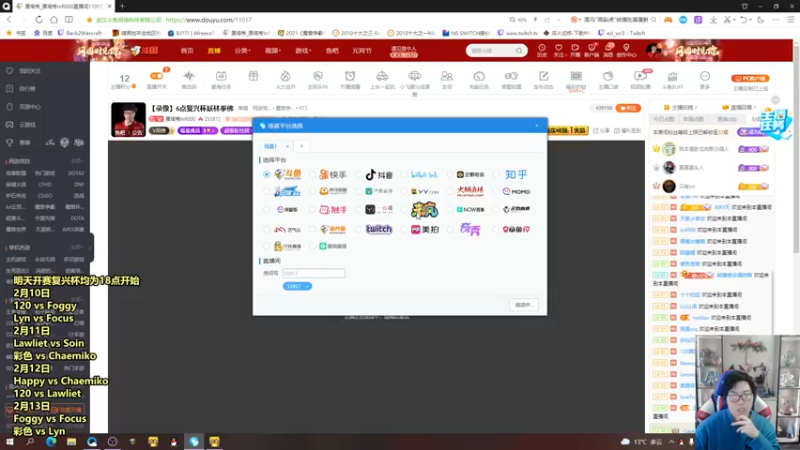
Task: Expand the 分类 dropdown in Douyu nav
Action: (242, 51)
